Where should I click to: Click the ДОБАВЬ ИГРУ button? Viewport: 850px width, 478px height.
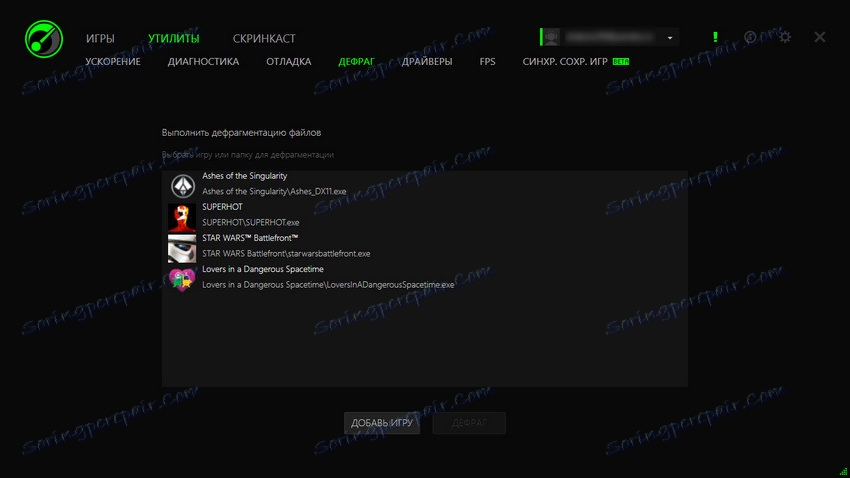(382, 423)
